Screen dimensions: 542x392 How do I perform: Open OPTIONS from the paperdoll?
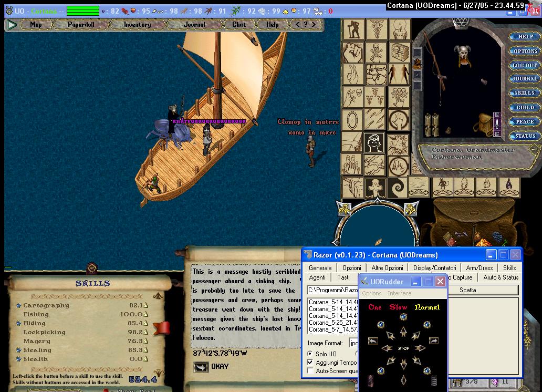click(525, 51)
